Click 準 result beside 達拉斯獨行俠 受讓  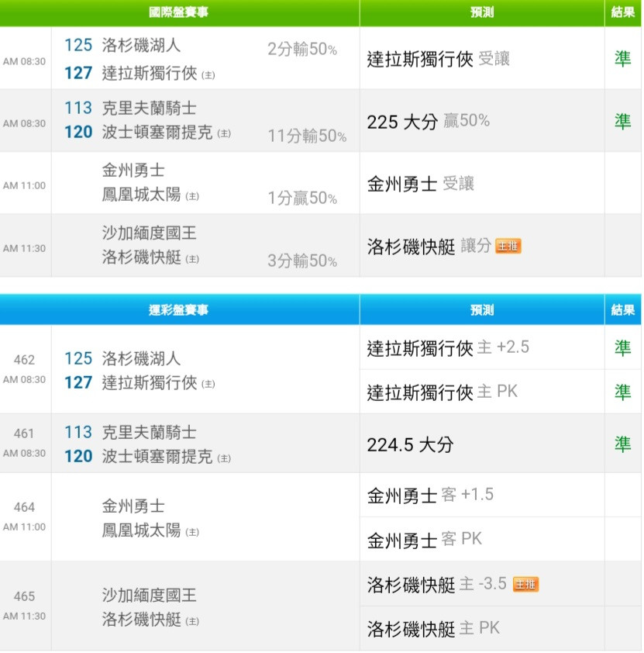[x=623, y=59]
